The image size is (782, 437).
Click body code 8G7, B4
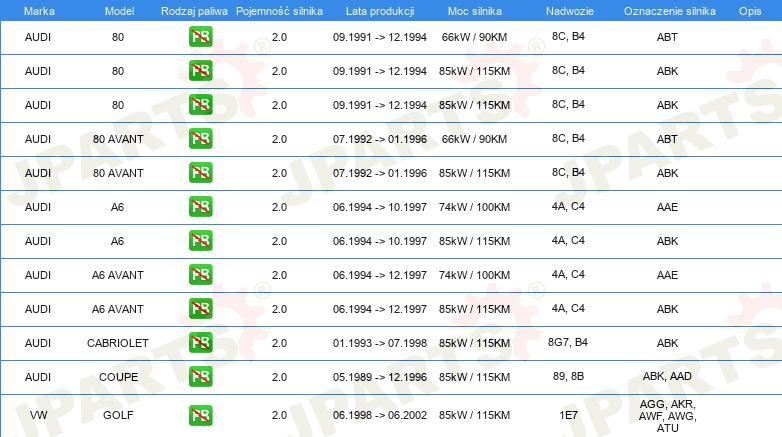click(x=568, y=342)
